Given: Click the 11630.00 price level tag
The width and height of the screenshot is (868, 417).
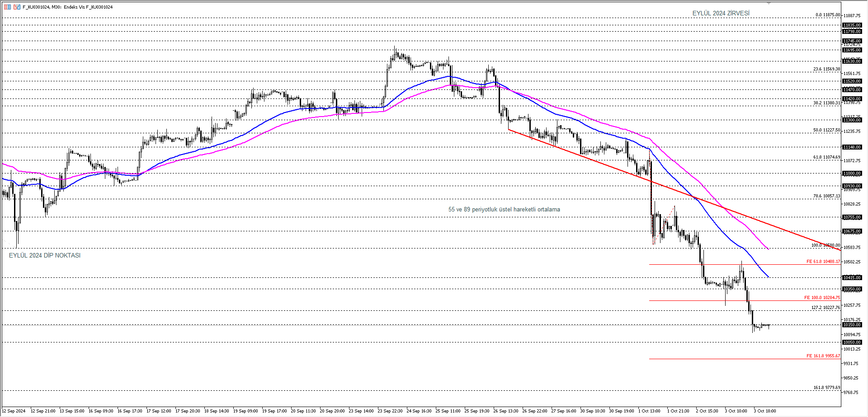Looking at the screenshot, I should coord(852,61).
